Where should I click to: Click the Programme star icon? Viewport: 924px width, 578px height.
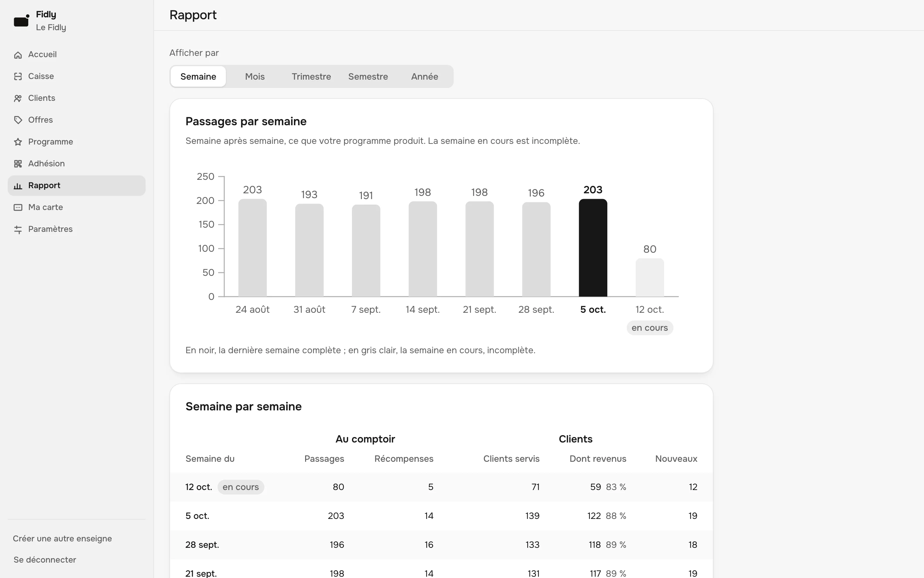click(18, 142)
